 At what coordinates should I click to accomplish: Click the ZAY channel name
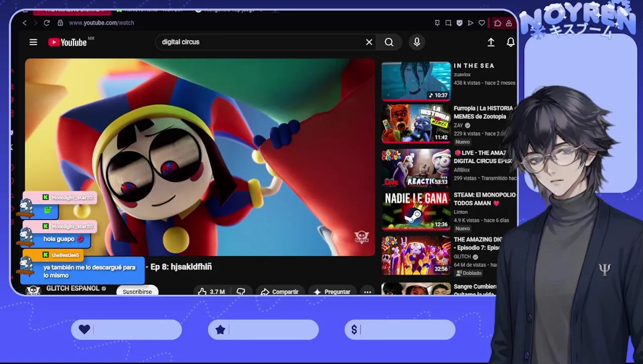(x=458, y=125)
